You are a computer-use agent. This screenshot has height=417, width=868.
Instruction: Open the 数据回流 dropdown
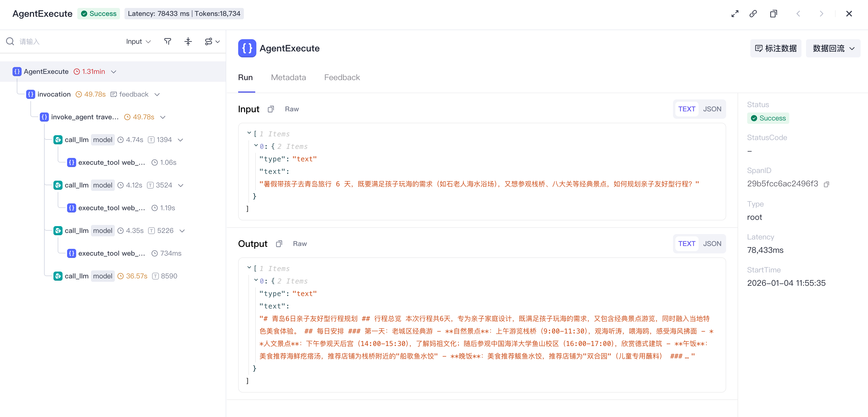tap(833, 49)
